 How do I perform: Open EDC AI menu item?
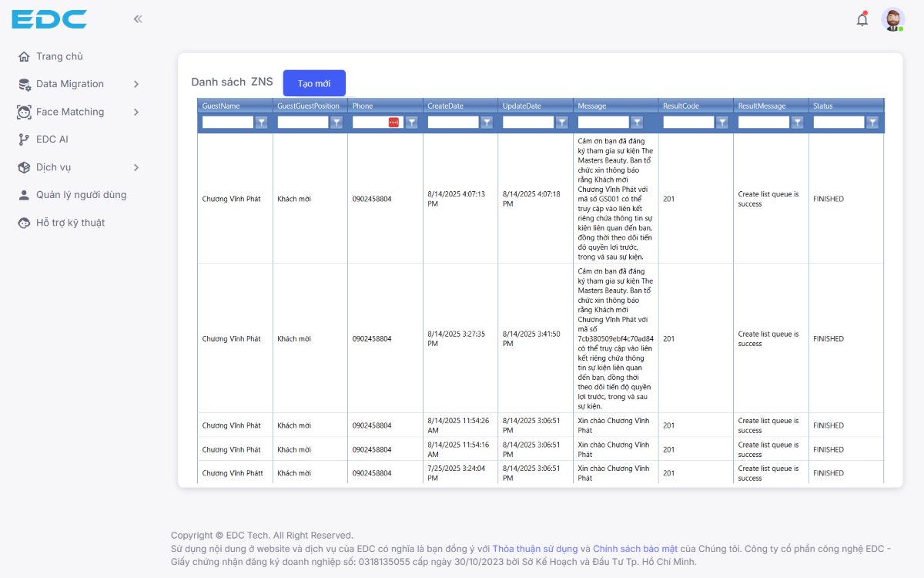52,139
